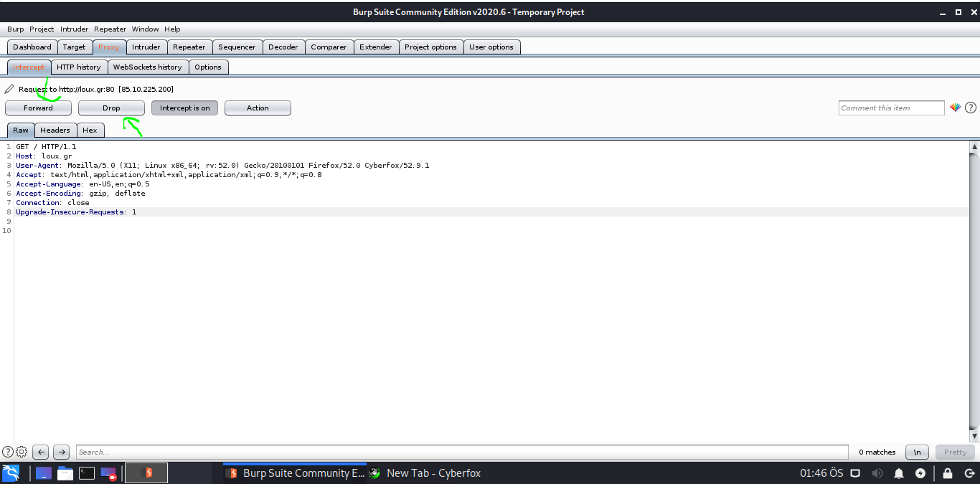Open the Project menu

pos(42,29)
